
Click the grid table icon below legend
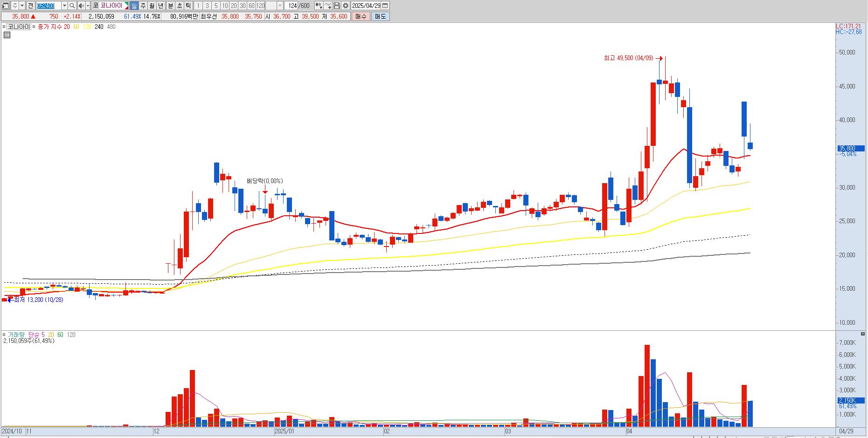(7, 35)
